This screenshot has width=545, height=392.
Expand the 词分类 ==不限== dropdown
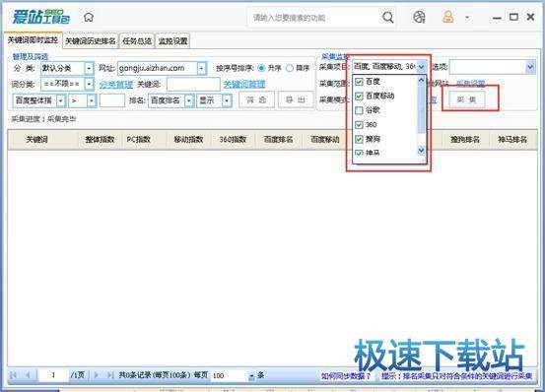click(x=89, y=84)
